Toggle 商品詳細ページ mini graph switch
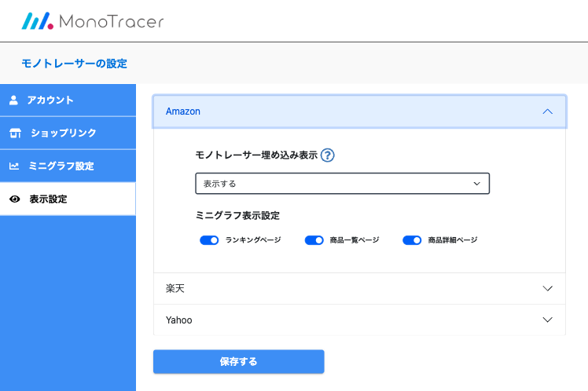588x391 pixels. [x=412, y=240]
